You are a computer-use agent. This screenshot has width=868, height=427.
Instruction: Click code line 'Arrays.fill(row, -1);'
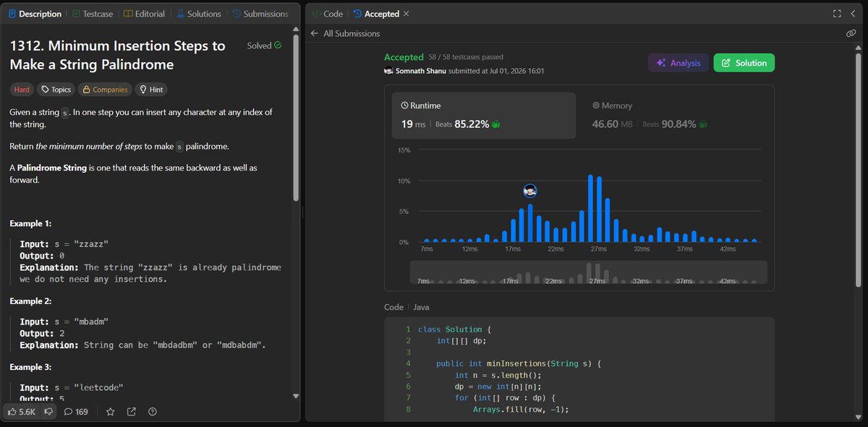pos(521,410)
